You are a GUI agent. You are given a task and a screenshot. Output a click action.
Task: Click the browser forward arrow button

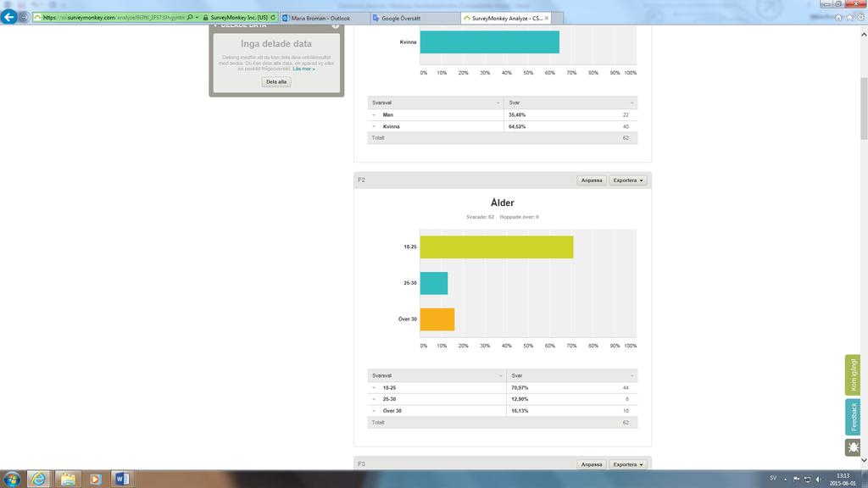(24, 17)
